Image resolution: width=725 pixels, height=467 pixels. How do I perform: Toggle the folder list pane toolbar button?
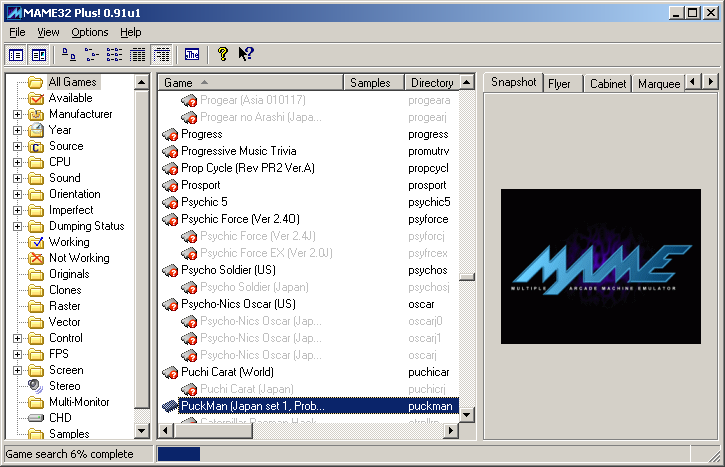[x=16, y=54]
